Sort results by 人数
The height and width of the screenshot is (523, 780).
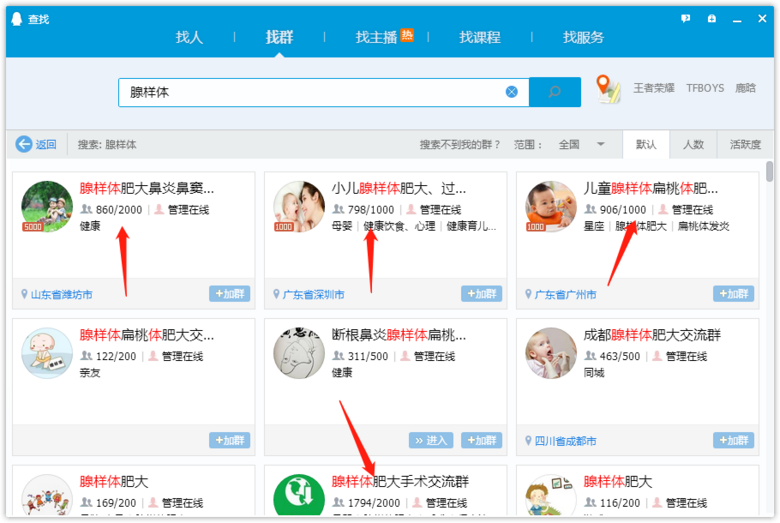(x=693, y=144)
